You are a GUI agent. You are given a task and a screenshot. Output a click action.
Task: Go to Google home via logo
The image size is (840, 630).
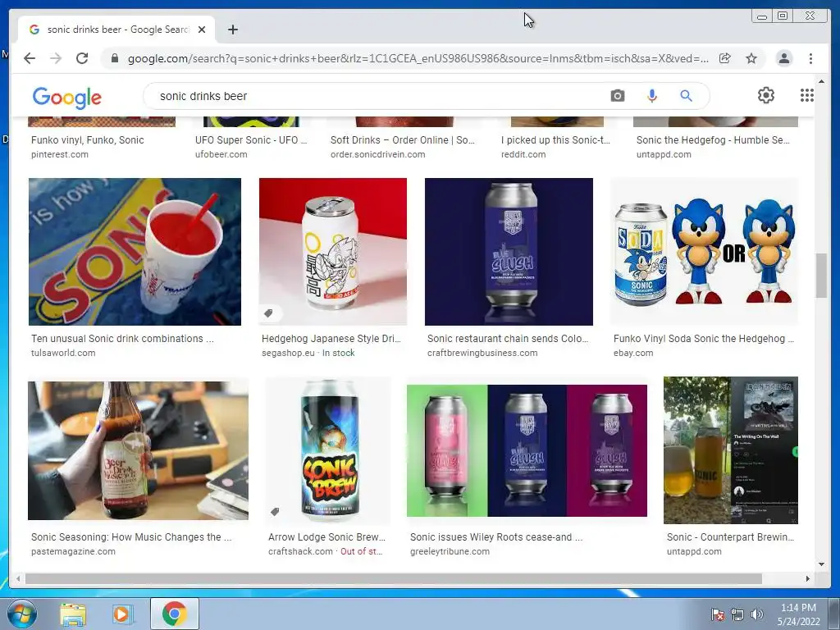click(67, 97)
